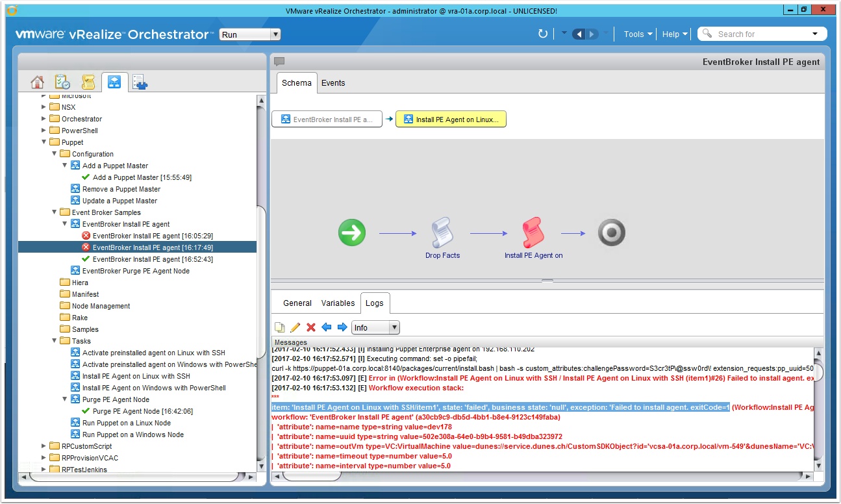The height and width of the screenshot is (504, 841).
Task: Clear logs with the red X icon
Action: point(311,327)
